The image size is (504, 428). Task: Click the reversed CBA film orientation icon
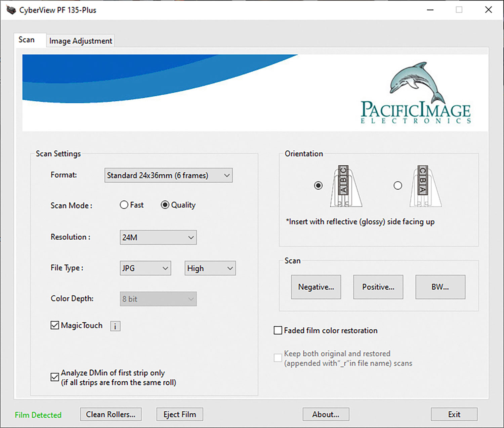pos(425,186)
